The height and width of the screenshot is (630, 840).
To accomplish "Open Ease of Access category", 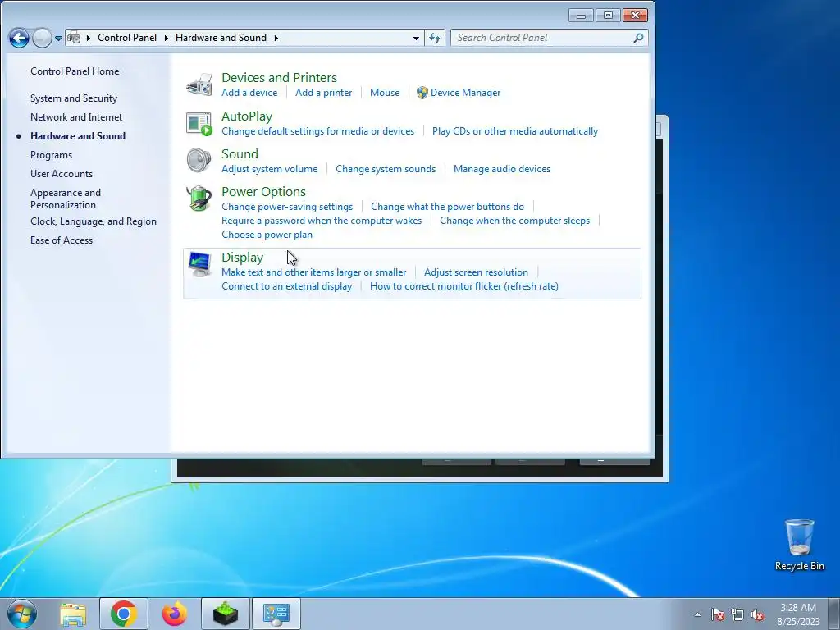I will (x=61, y=240).
